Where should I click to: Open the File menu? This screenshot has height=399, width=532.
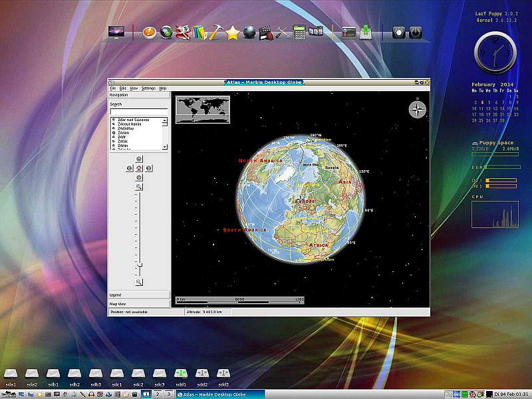pos(113,88)
